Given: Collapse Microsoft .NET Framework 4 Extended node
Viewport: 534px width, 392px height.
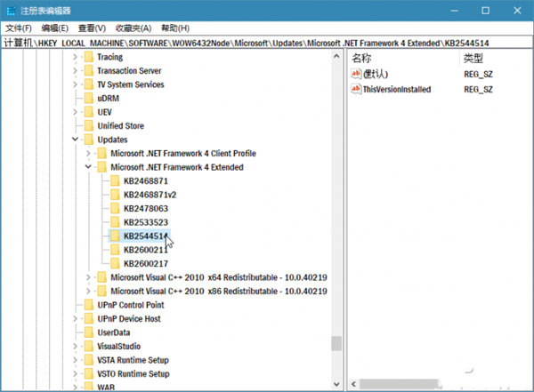Looking at the screenshot, I should (87, 167).
